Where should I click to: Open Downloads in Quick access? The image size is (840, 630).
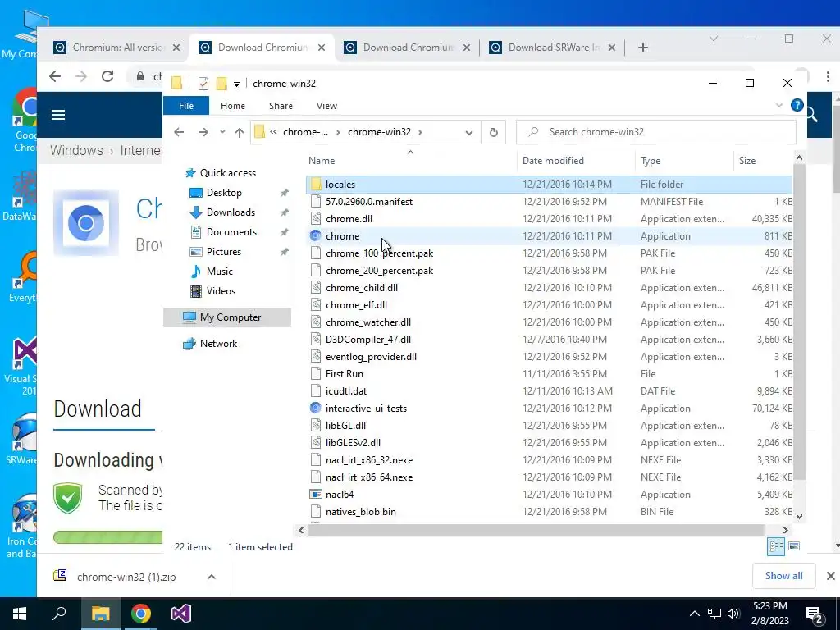pyautogui.click(x=231, y=212)
